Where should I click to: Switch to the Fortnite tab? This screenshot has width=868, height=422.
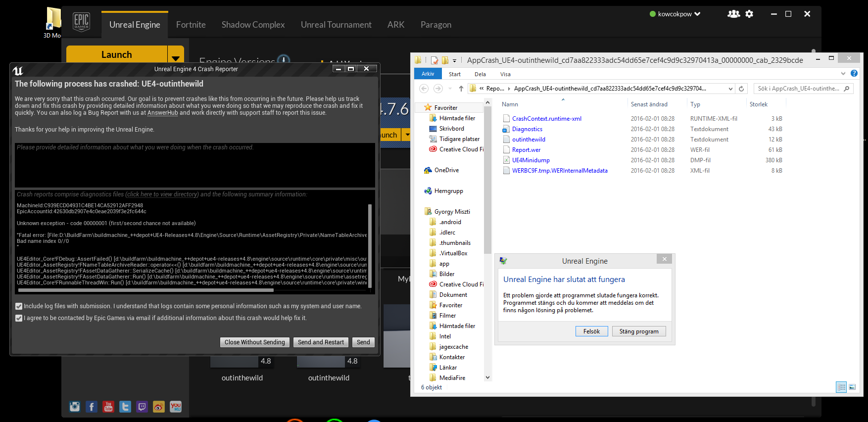click(x=191, y=25)
